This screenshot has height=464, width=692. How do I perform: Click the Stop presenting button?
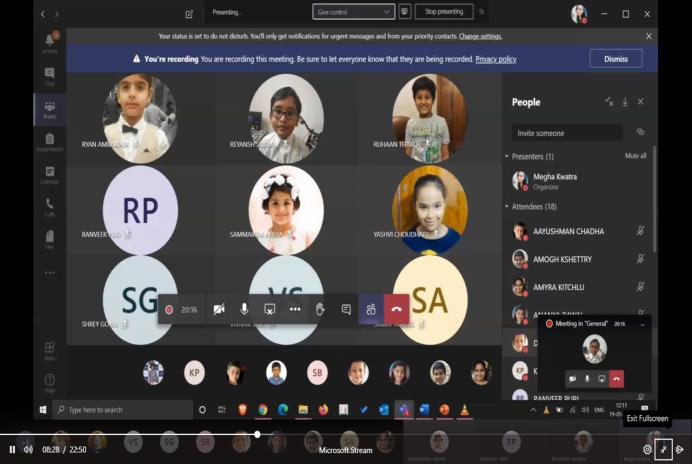[x=444, y=11]
